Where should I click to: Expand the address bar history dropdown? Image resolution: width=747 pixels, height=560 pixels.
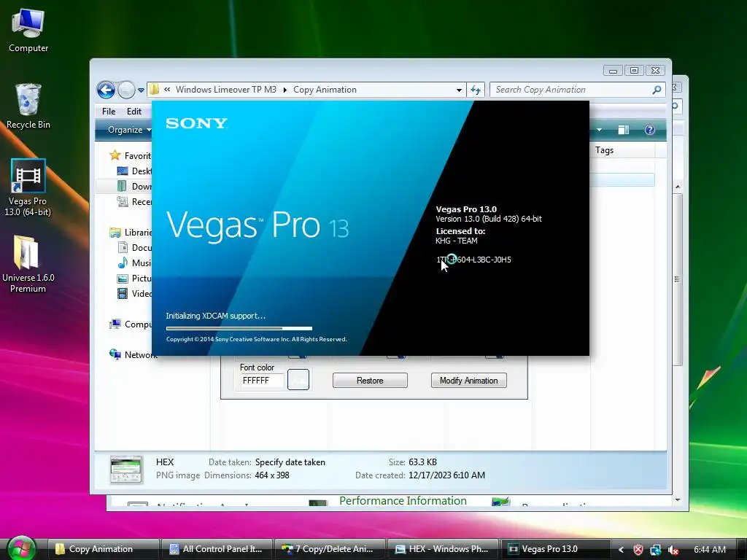459,90
